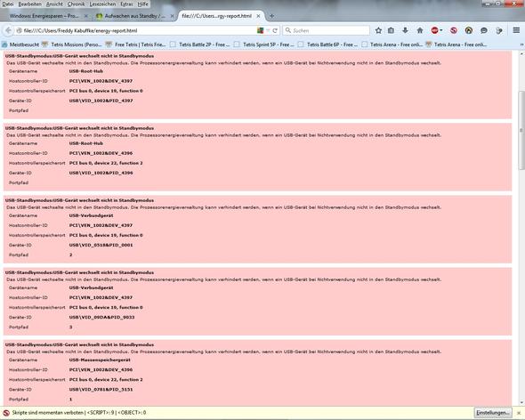Close the Aufwachen aus Standby tab
Image resolution: width=525 pixels, height=420 pixels.
coord(172,16)
